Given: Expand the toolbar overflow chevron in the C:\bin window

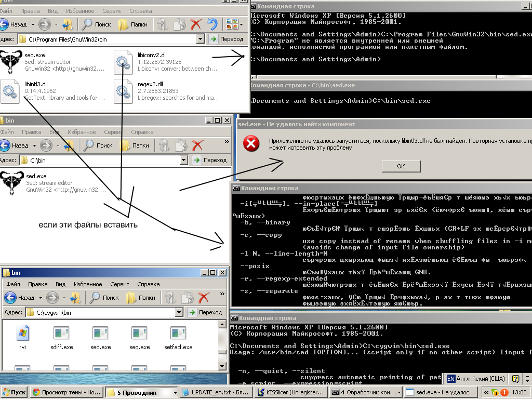Looking at the screenshot, I should click(x=227, y=141).
